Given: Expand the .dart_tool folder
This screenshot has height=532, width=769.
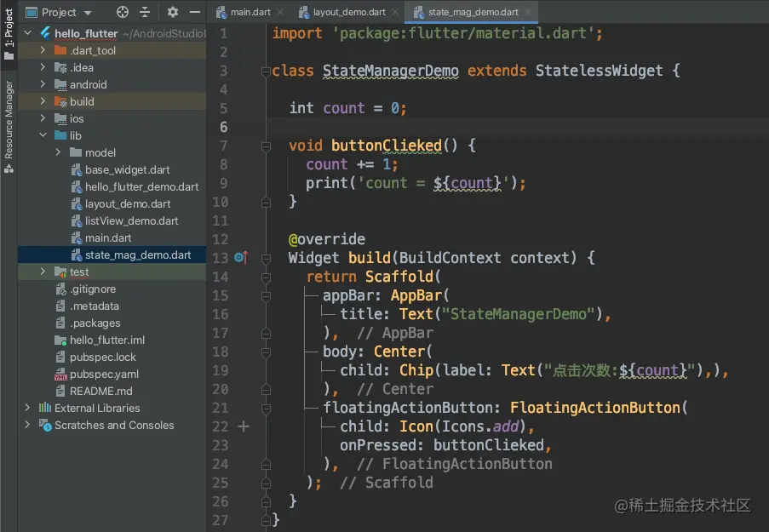Looking at the screenshot, I should coord(43,50).
